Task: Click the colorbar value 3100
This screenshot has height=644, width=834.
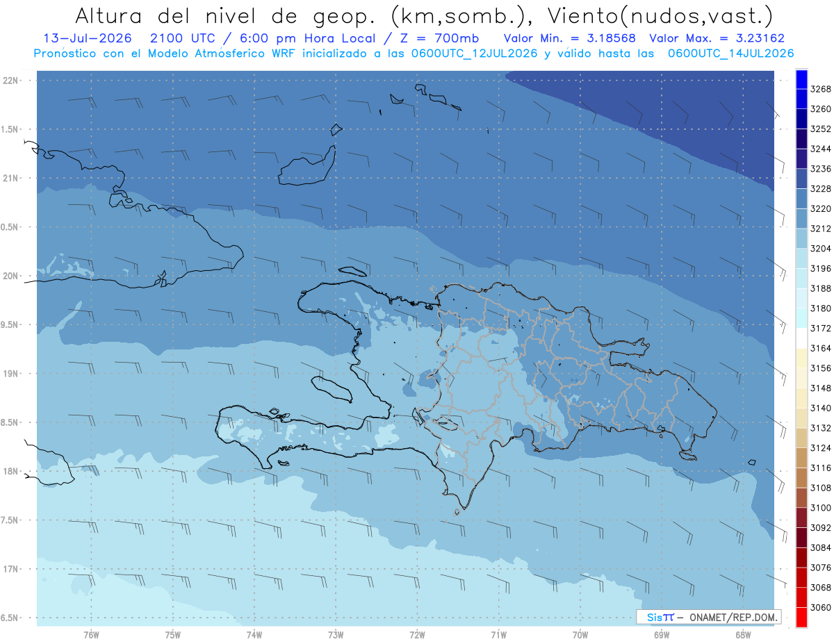Action: (x=821, y=507)
